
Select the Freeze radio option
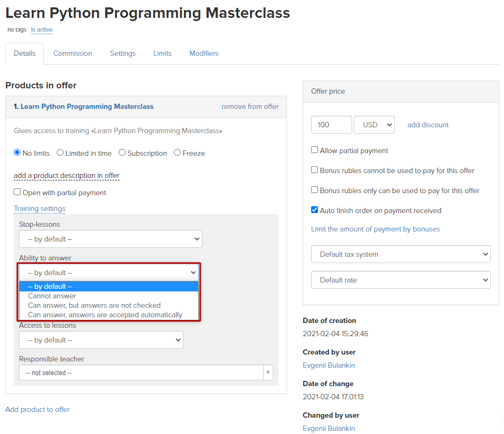[177, 153]
